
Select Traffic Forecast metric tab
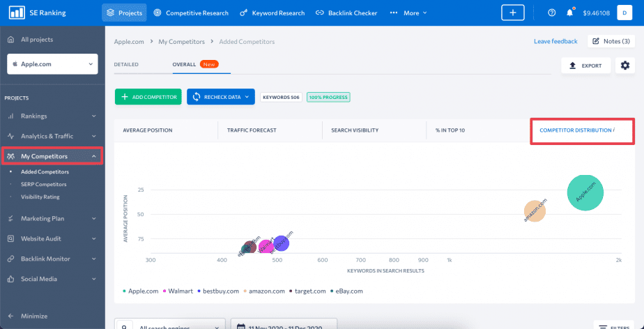[252, 130]
